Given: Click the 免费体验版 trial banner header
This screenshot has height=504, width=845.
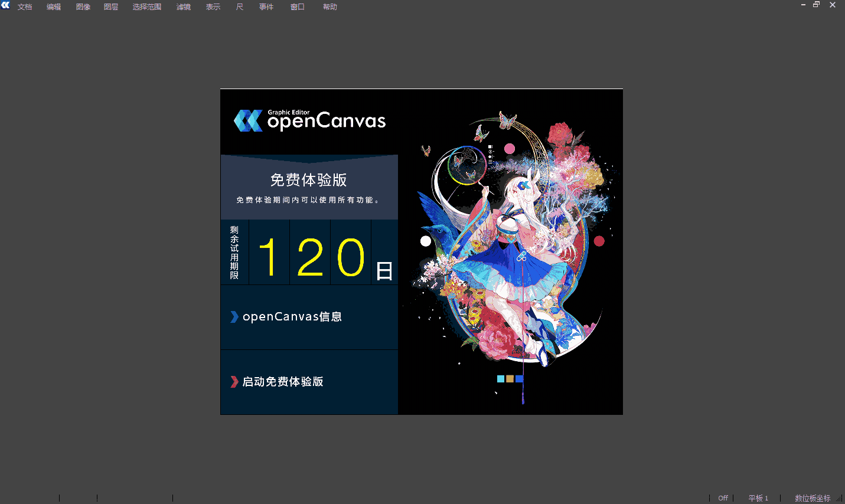Looking at the screenshot, I should [x=309, y=180].
